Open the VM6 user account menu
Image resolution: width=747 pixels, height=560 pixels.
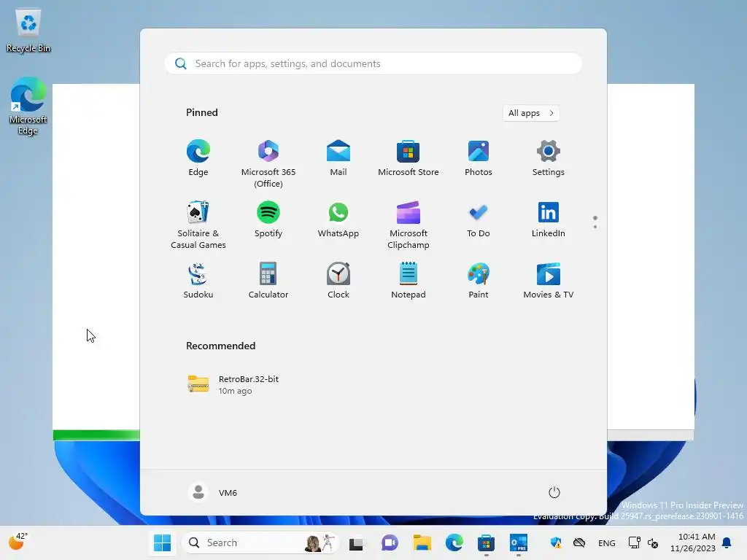pyautogui.click(x=213, y=492)
